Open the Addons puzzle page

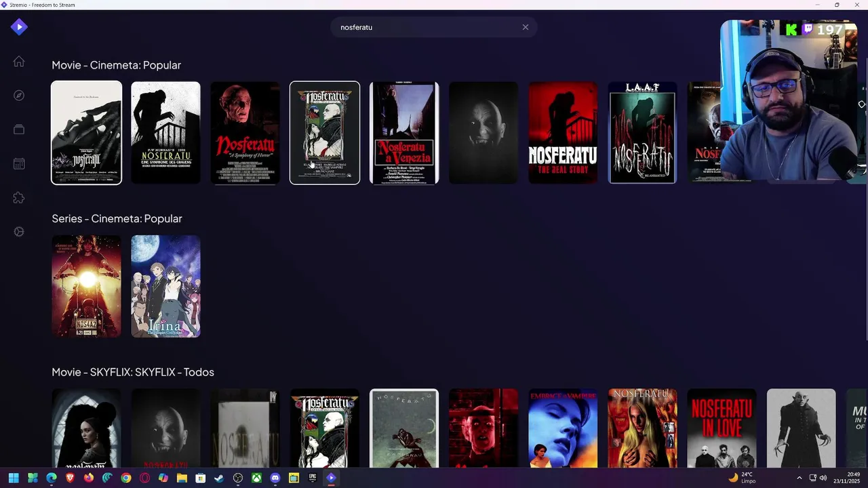click(19, 198)
